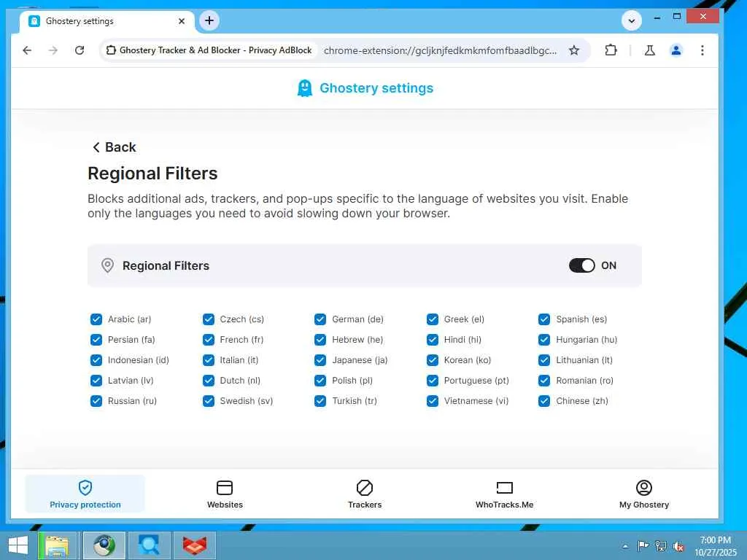Image resolution: width=747 pixels, height=560 pixels.
Task: Uncheck the Hebrew (he) checkbox
Action: pos(320,340)
